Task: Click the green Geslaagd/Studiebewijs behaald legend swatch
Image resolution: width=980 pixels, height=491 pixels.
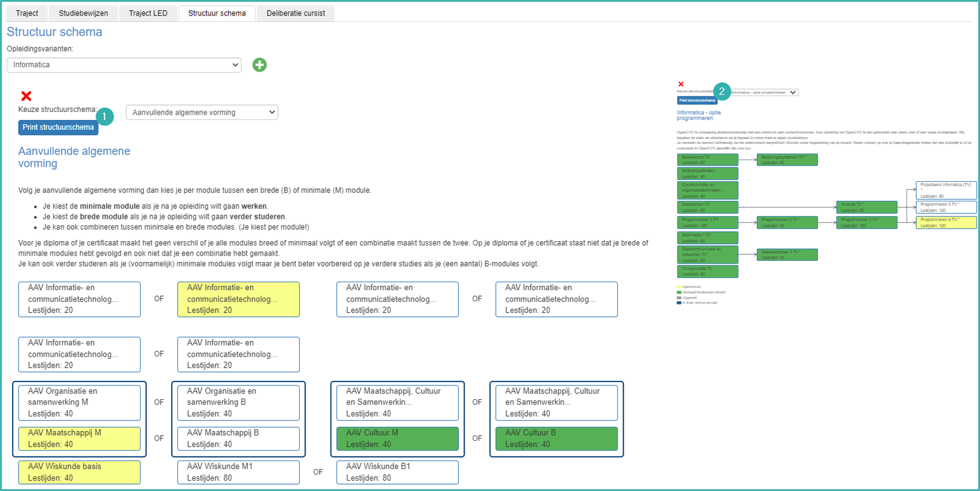Action: pos(679,292)
